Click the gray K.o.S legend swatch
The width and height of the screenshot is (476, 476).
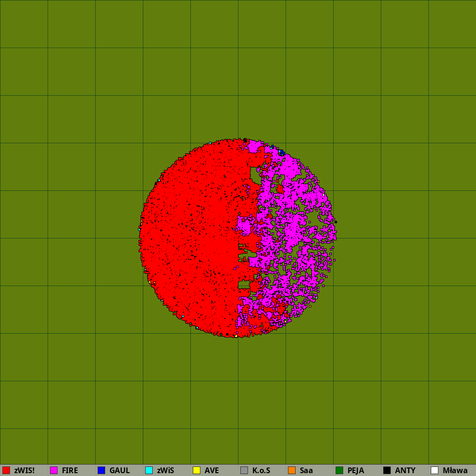tap(244, 470)
